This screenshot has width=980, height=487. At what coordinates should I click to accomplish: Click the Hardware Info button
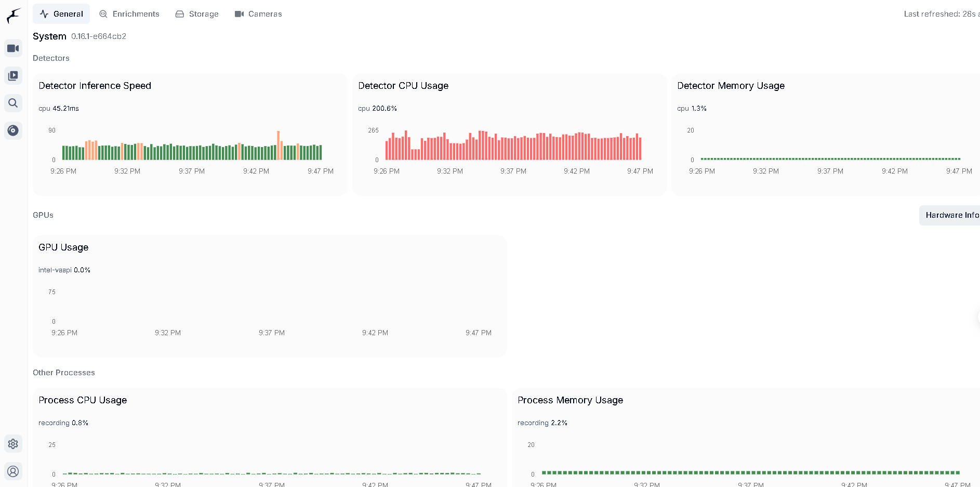(x=951, y=215)
